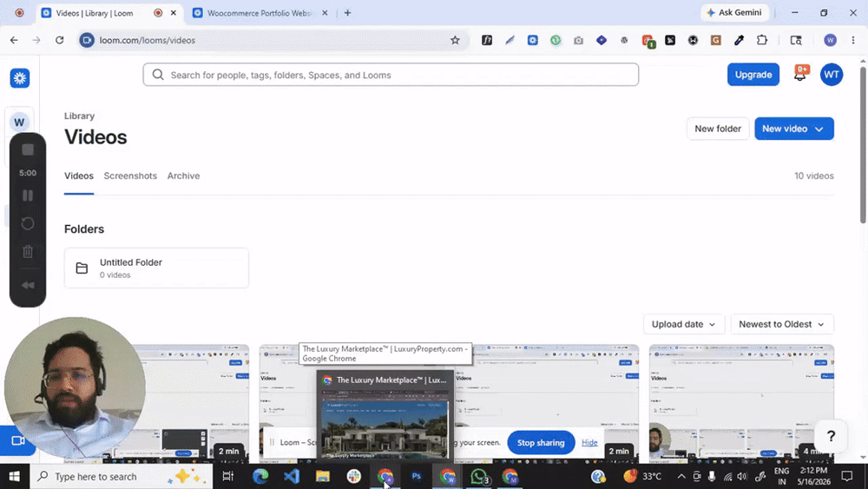868x489 pixels.
Task: Click the vertical page scrollbar
Action: [x=863, y=146]
